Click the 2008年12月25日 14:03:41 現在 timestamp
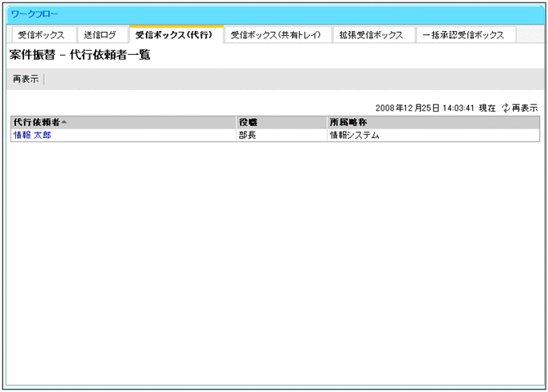The height and width of the screenshot is (392, 548). pos(436,108)
